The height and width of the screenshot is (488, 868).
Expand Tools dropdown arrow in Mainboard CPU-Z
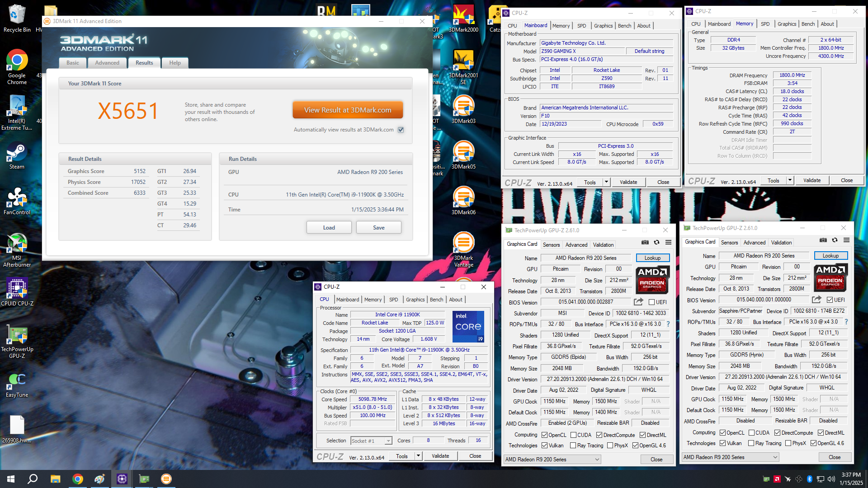pyautogui.click(x=606, y=182)
